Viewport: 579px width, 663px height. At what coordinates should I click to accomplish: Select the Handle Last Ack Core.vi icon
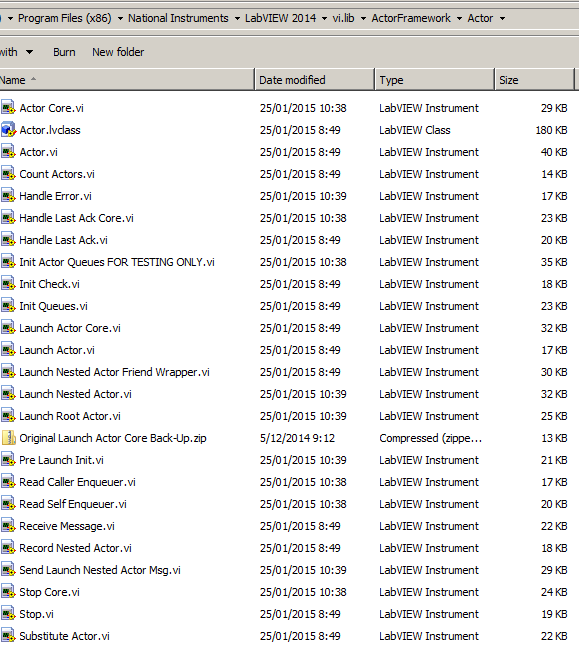pyautogui.click(x=8, y=218)
